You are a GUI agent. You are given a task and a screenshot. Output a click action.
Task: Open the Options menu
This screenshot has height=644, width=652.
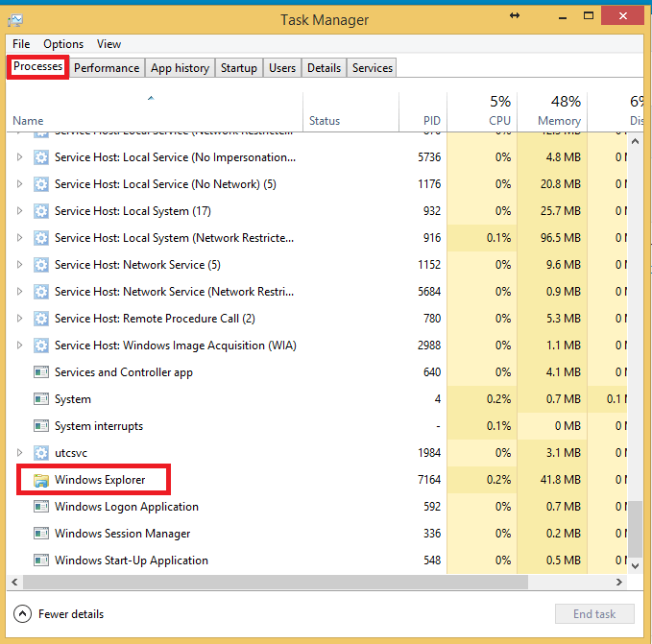(x=63, y=44)
